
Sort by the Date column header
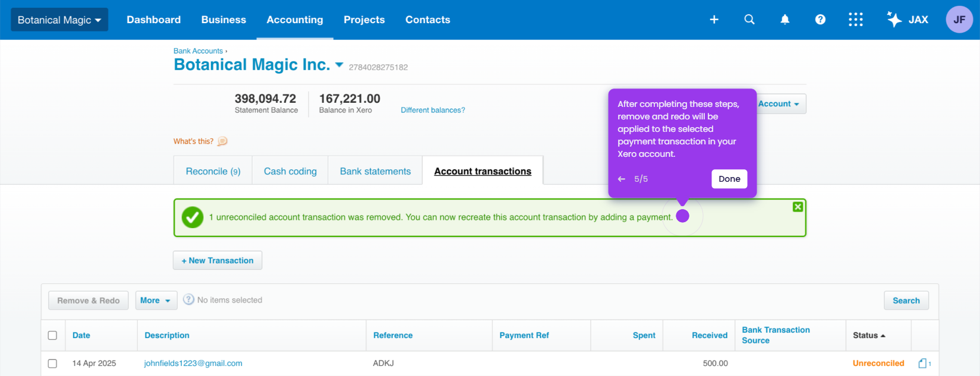point(81,336)
